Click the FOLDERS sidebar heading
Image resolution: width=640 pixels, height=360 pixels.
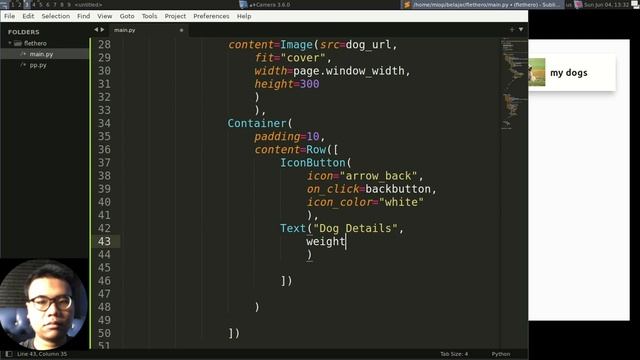pyautogui.click(x=24, y=32)
